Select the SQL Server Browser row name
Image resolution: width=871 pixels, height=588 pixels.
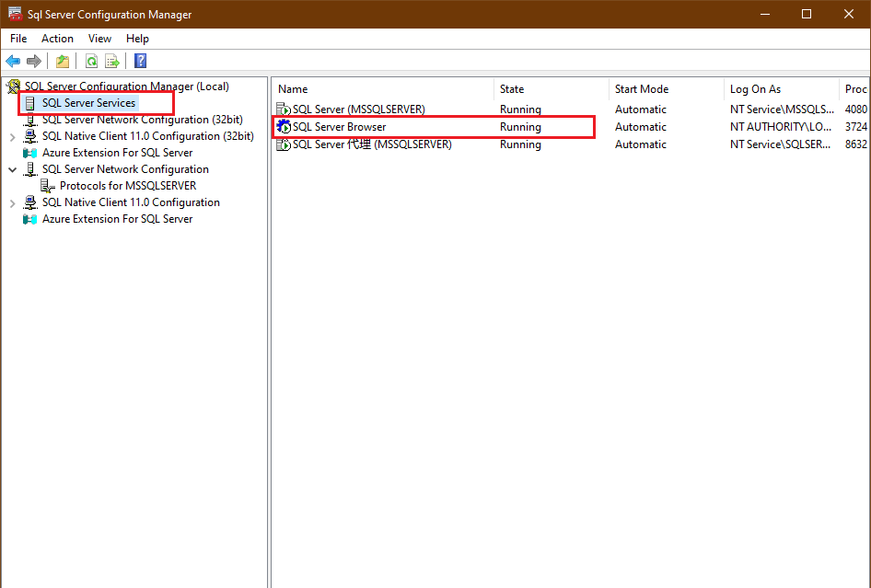pos(340,127)
